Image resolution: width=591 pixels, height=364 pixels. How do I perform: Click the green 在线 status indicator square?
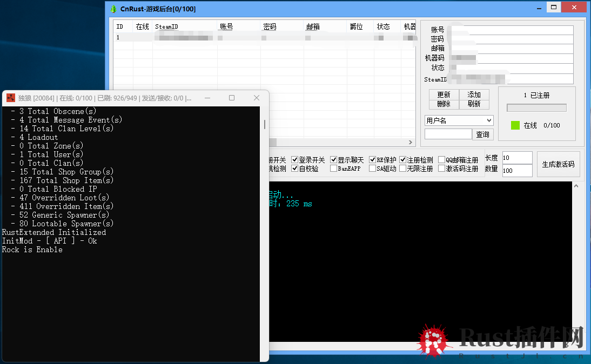pos(515,125)
